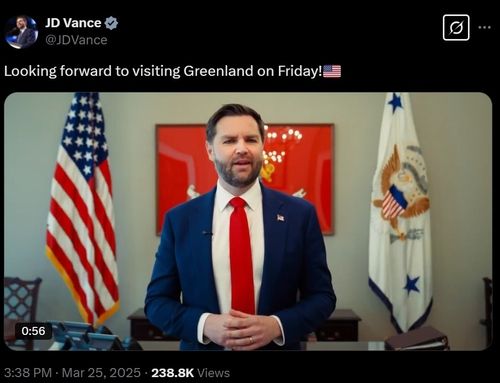Click the tweet text about Greenland
Image resolution: width=500 pixels, height=383 pixels.
(x=163, y=71)
